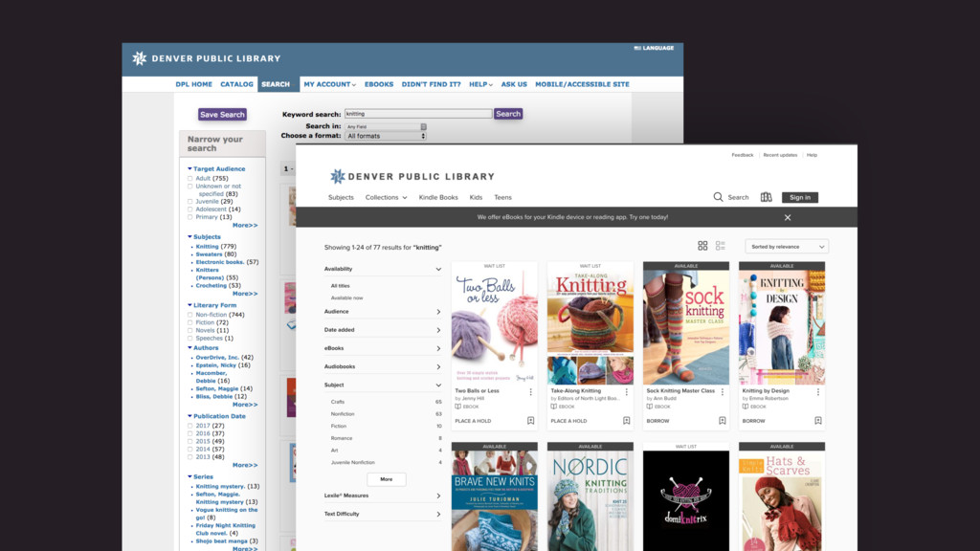980x551 pixels.
Task: Click Language flag icon in back window
Action: [637, 48]
